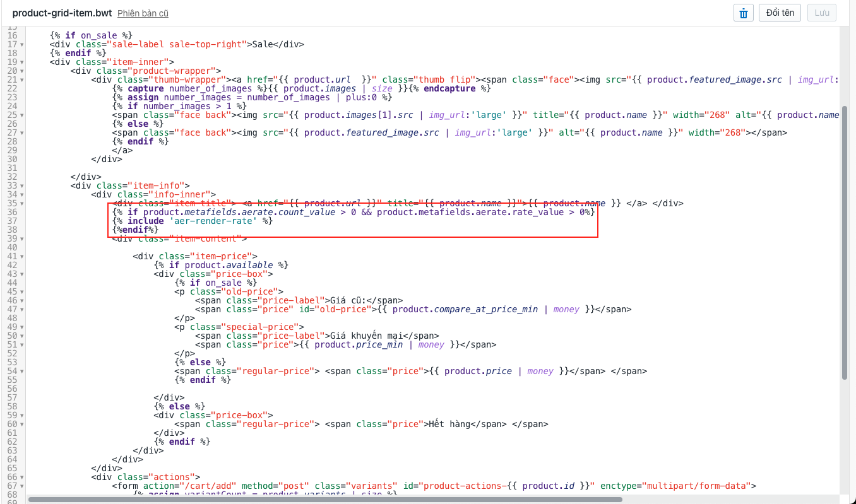Click the greyed-out Lưu save button
The height and width of the screenshot is (504, 856).
(x=821, y=13)
